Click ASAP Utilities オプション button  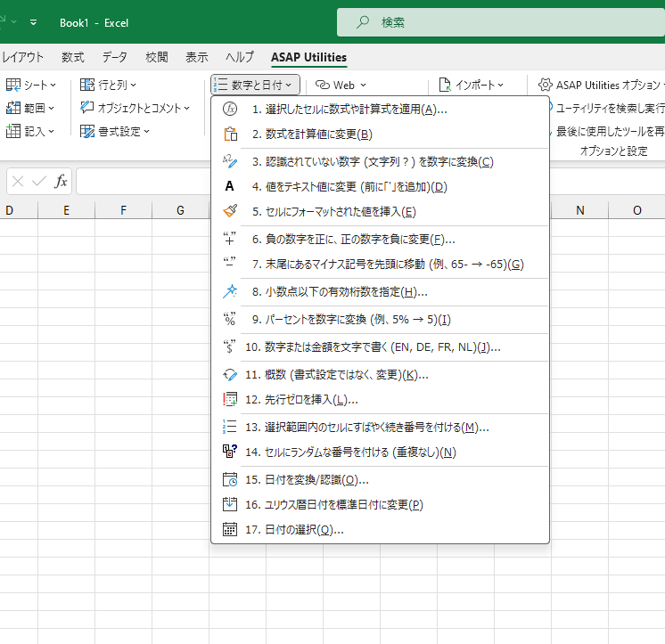[x=602, y=85]
